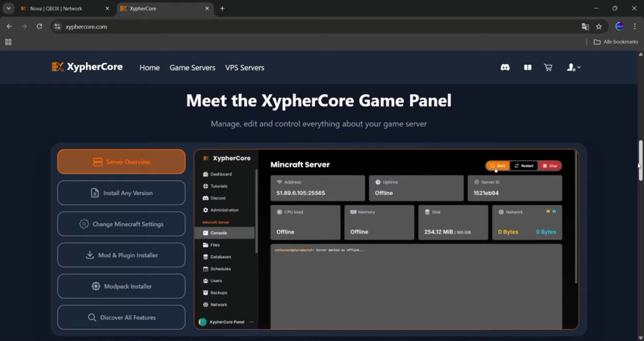Open Databases in panel sidebar
The height and width of the screenshot is (341, 644).
coord(217,257)
